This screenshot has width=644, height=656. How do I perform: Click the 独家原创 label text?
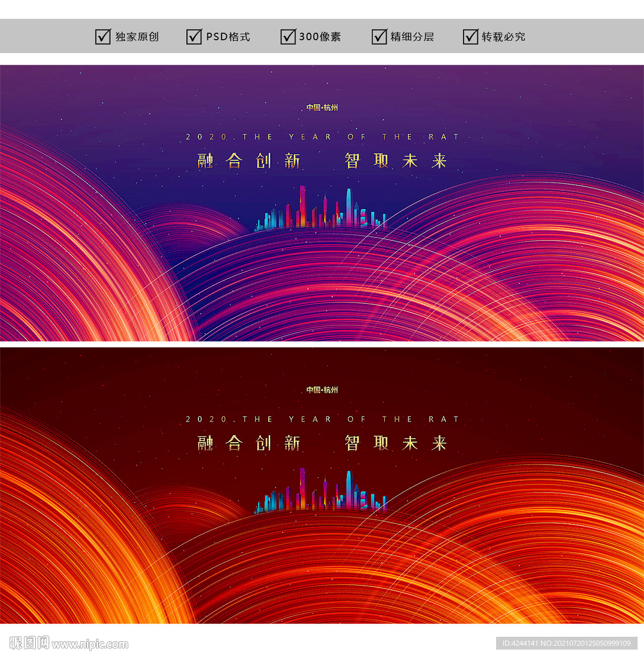(137, 37)
